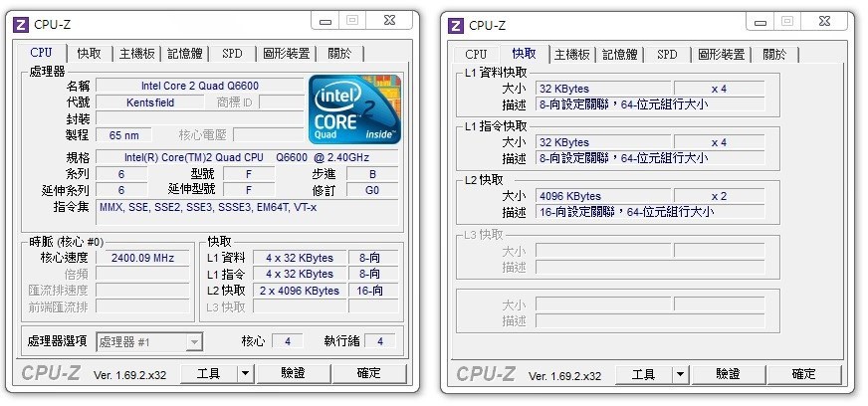Viewport: 868px width, 406px height.
Task: Click 驗證 button in the right window
Action: tap(728, 374)
